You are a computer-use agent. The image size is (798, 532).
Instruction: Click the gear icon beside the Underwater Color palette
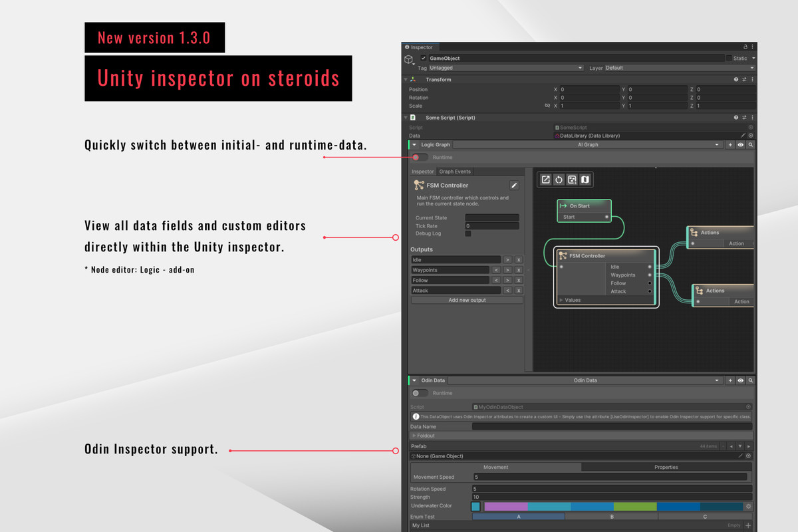coord(748,507)
